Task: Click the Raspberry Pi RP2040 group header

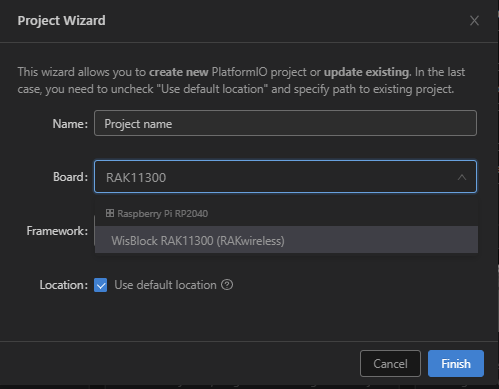Action: coord(286,213)
